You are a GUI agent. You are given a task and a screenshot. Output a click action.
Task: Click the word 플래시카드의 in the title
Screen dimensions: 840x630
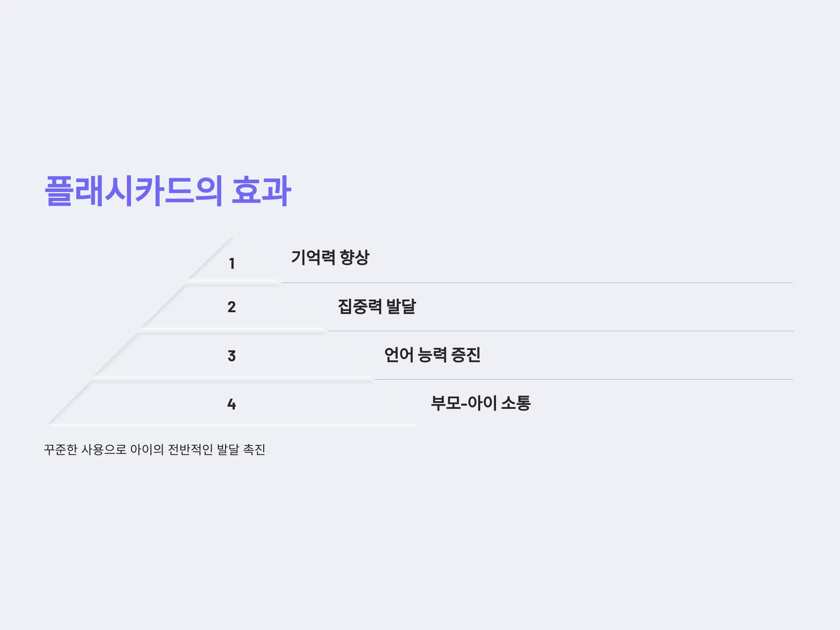pos(134,191)
